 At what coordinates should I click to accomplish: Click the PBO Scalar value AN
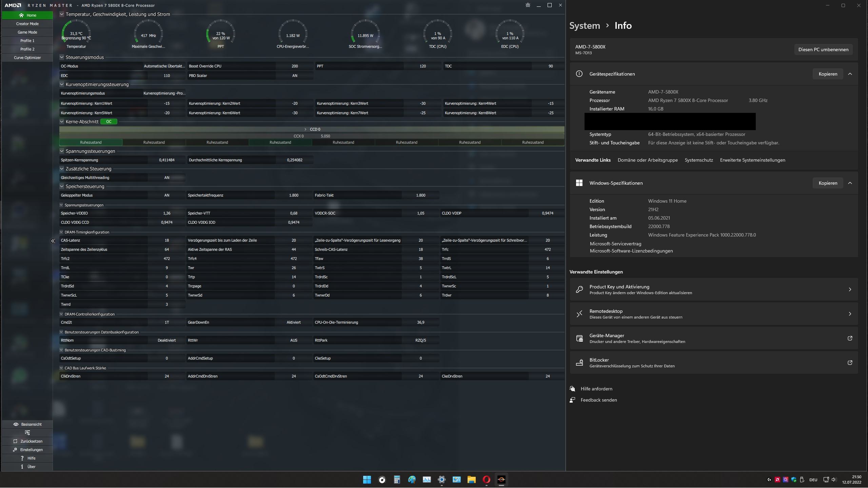tap(295, 76)
